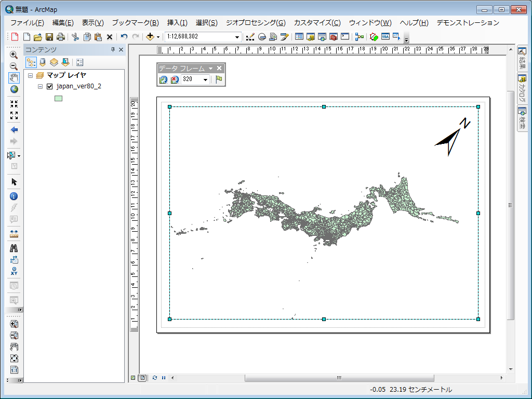Open the map scale dropdown

(237, 37)
